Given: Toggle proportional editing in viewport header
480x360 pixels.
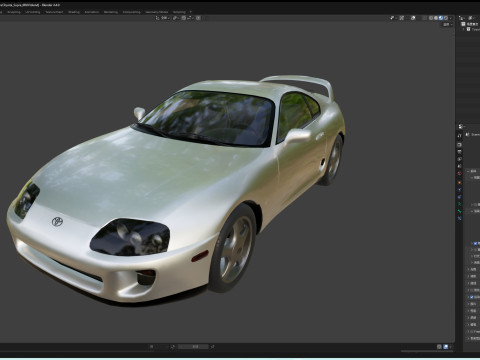Looking at the screenshot, I should (x=198, y=18).
